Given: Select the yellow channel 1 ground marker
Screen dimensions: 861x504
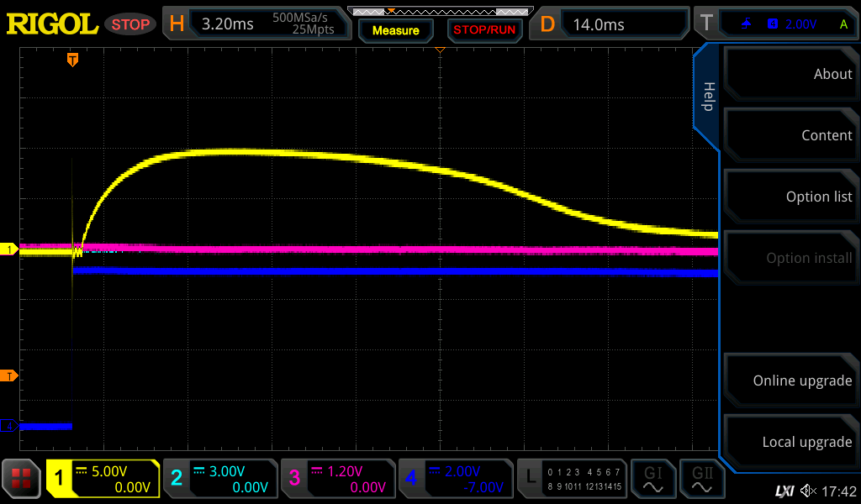Looking at the screenshot, I should 9,249.
